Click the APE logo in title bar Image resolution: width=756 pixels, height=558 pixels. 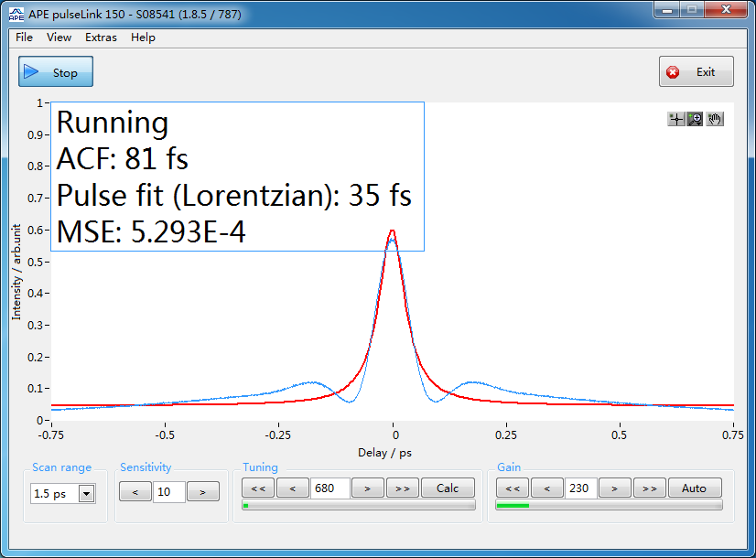pyautogui.click(x=16, y=14)
